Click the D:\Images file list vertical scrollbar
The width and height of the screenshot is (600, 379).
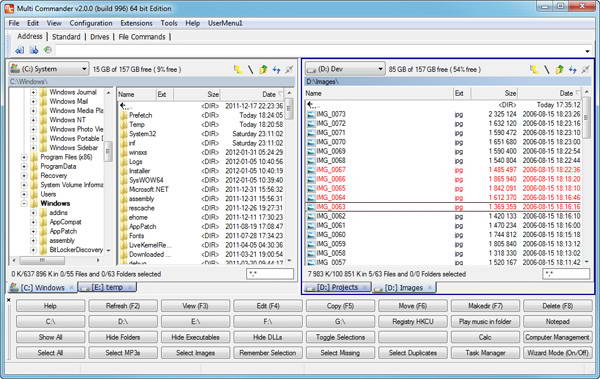(586, 177)
